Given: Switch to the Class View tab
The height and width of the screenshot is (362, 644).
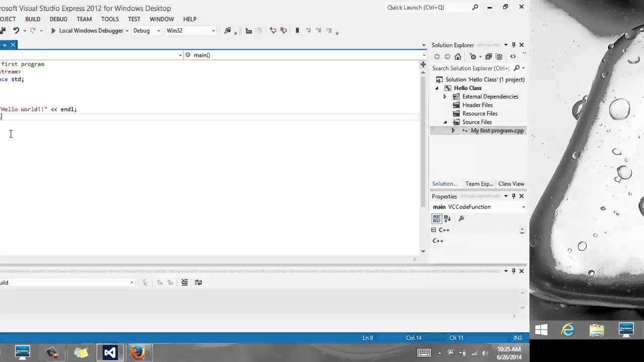Looking at the screenshot, I should pos(511,184).
